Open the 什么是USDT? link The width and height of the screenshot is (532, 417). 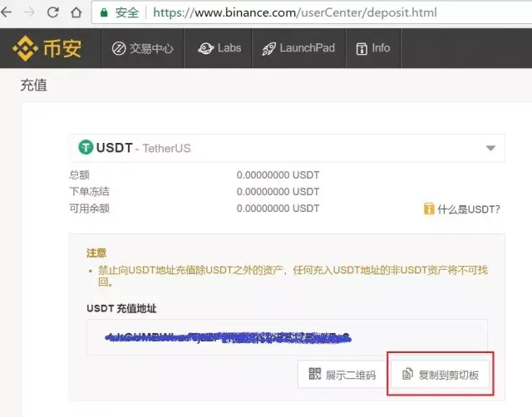pos(469,209)
